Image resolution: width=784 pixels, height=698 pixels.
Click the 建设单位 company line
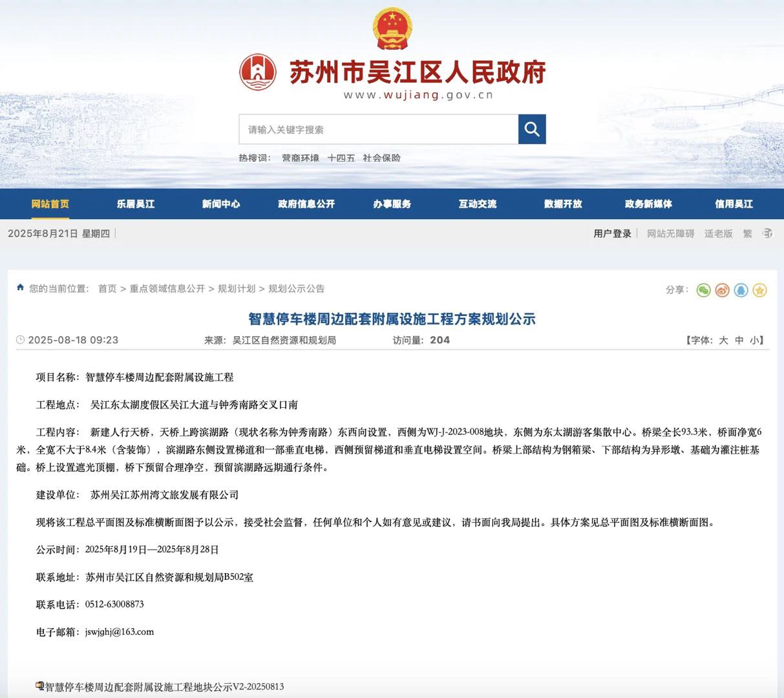click(137, 494)
